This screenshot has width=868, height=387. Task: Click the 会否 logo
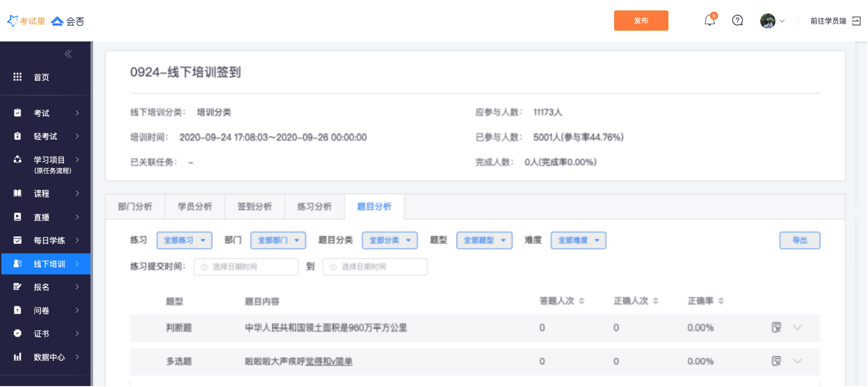pos(68,21)
